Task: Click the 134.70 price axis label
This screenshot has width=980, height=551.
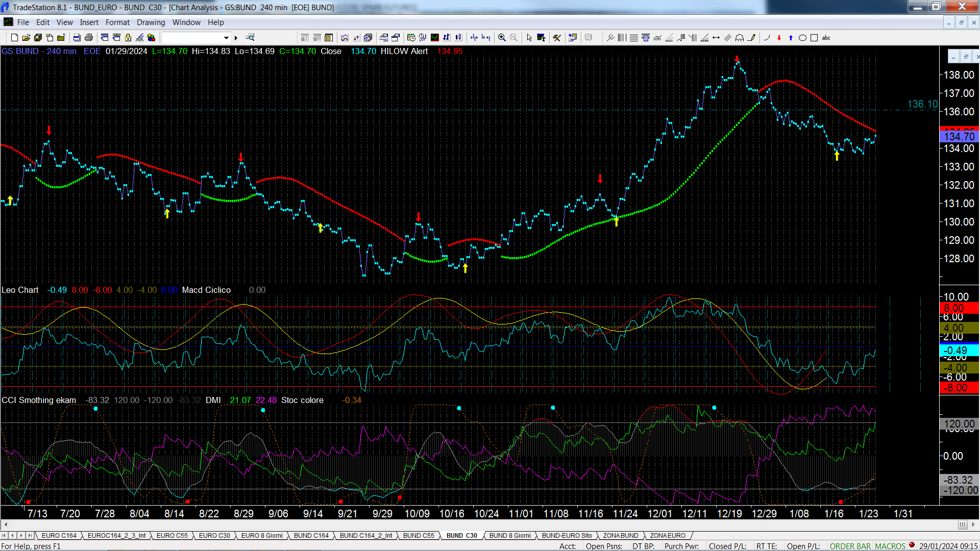Action: click(x=959, y=137)
